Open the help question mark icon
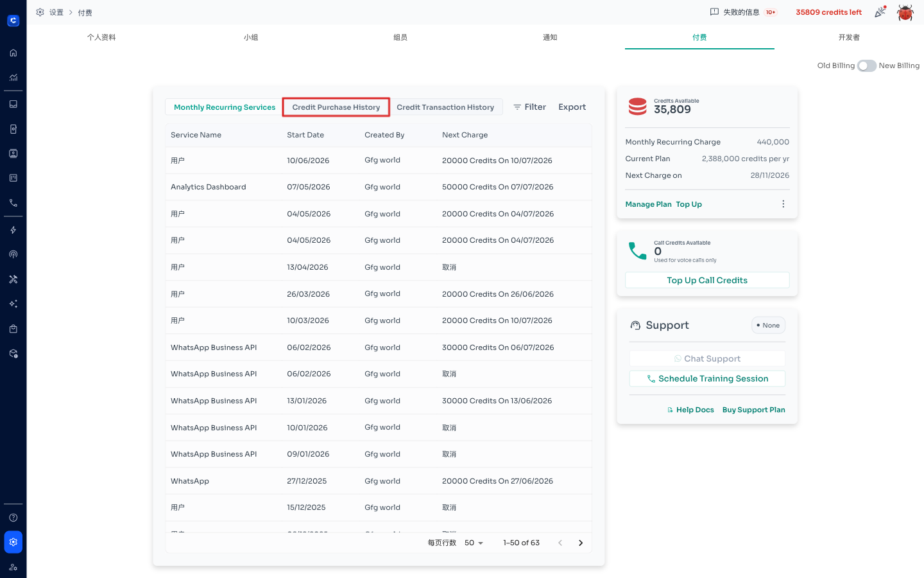 pyautogui.click(x=13, y=518)
